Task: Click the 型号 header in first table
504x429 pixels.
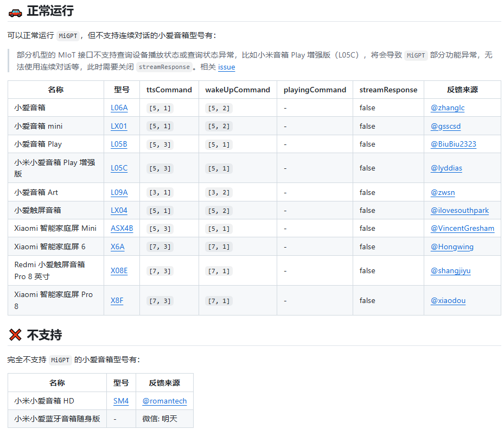Action: (x=122, y=90)
